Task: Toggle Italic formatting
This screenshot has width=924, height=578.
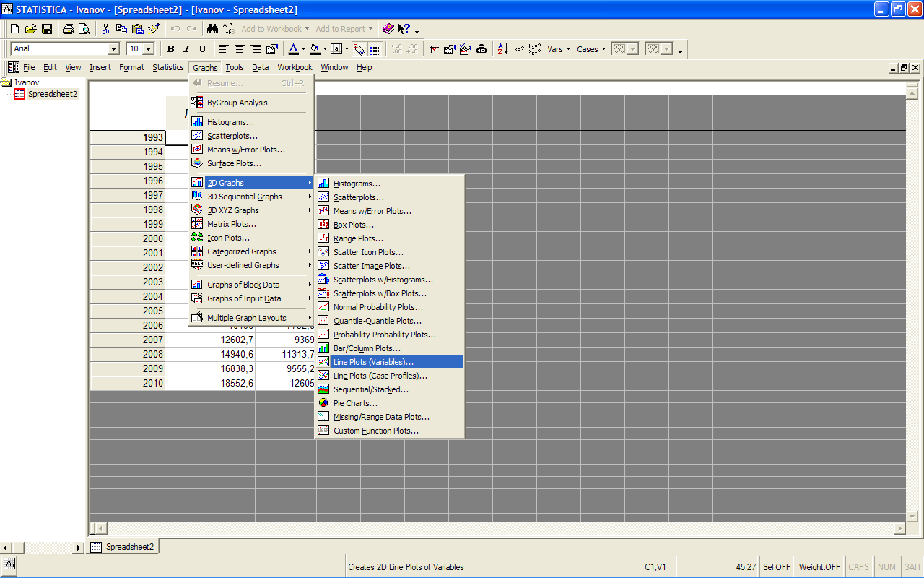Action: pyautogui.click(x=186, y=49)
